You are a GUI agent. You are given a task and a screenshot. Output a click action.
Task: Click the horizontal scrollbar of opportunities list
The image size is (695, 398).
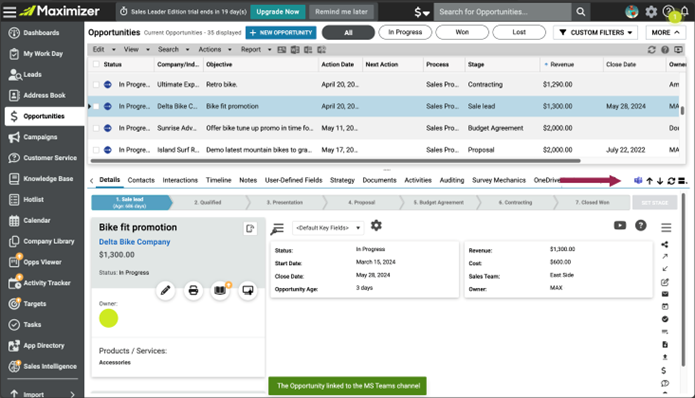[x=336, y=161]
